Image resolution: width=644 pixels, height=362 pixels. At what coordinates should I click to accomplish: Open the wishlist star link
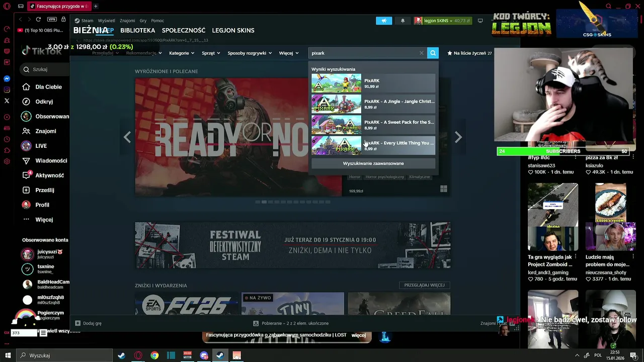(x=469, y=53)
